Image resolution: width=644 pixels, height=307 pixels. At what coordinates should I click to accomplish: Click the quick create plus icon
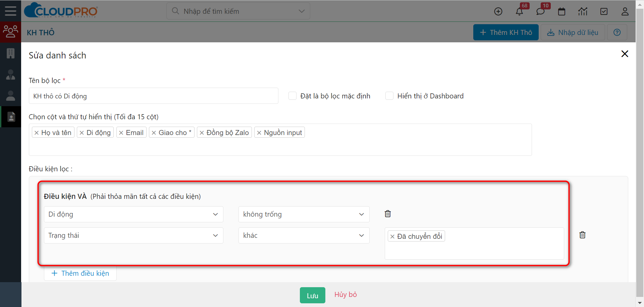tap(498, 11)
